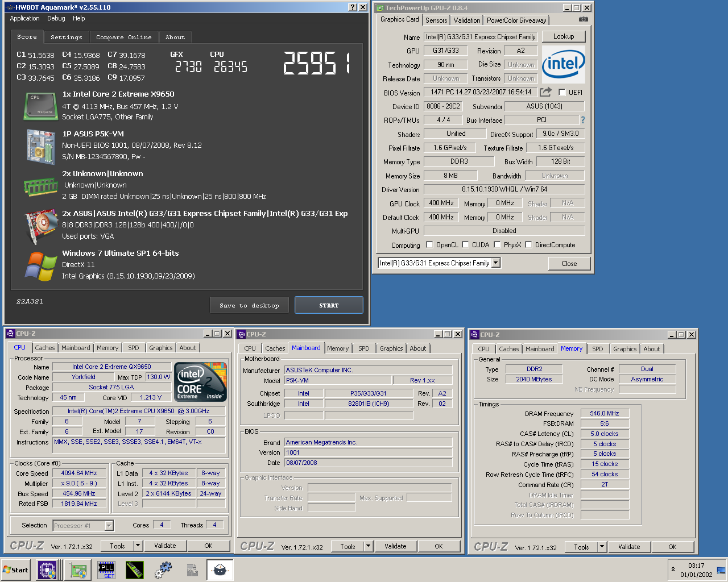This screenshot has height=582, width=728.
Task: Click the RAM module icon in Aquamark
Action: [x=41, y=186]
